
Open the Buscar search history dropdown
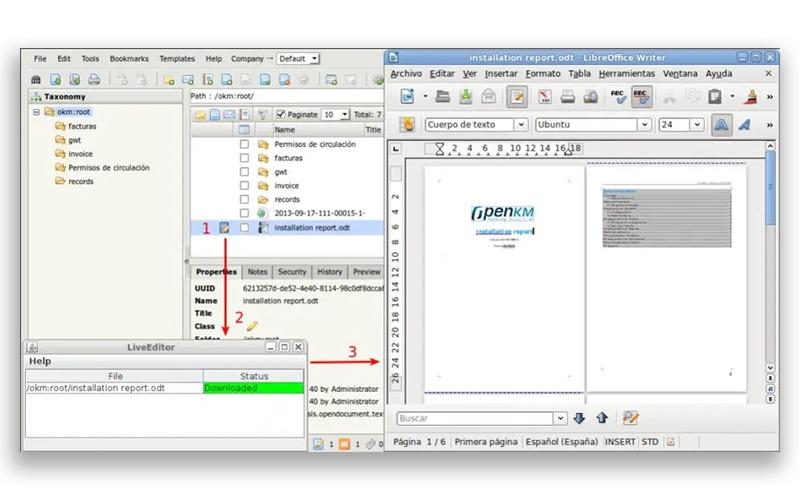560,418
